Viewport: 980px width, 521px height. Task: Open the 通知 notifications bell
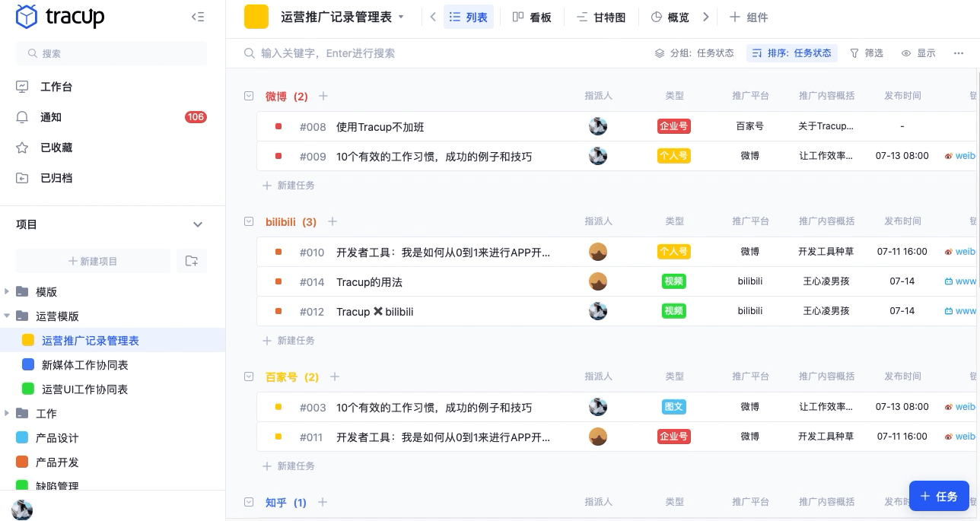51,117
